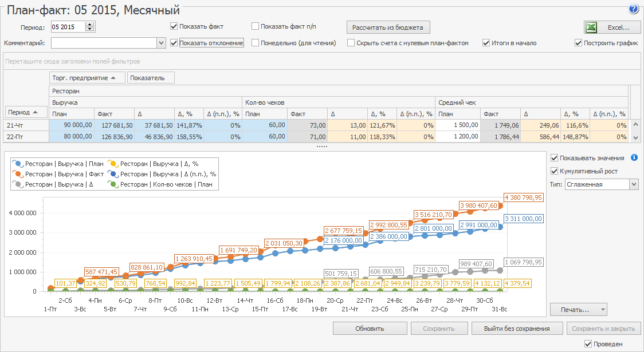Click the Период column sort arrow
Viewport: 644px width, 352px height.
(x=36, y=112)
